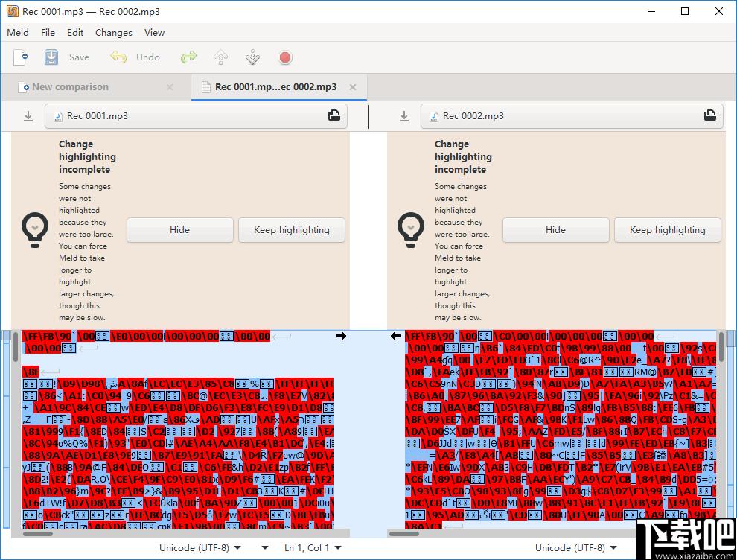Click Hide in left pane info bar
The width and height of the screenshot is (737, 560).
[180, 230]
